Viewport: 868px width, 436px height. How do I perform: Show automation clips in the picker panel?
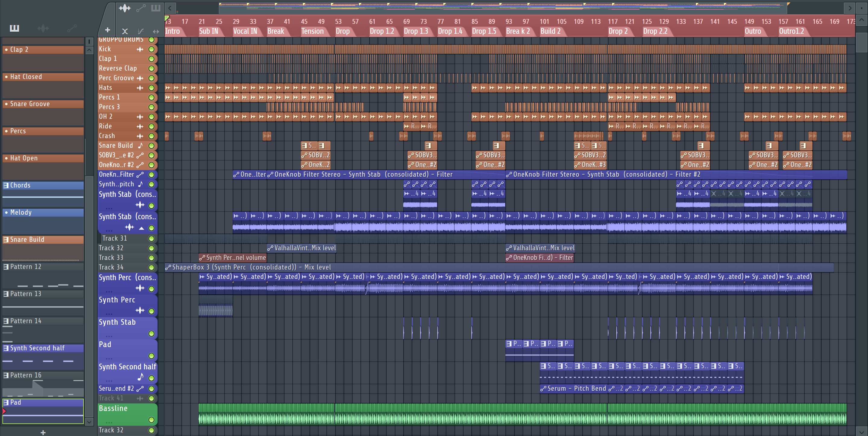pos(72,28)
